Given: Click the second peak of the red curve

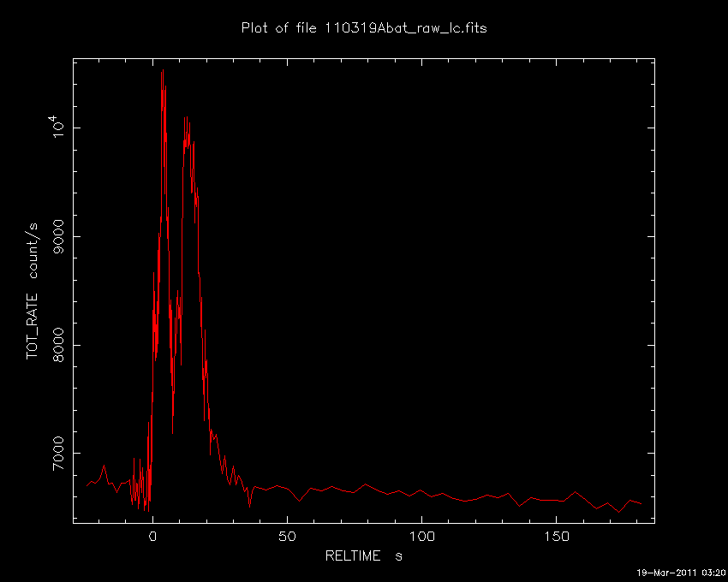Looking at the screenshot, I should coord(186,118).
